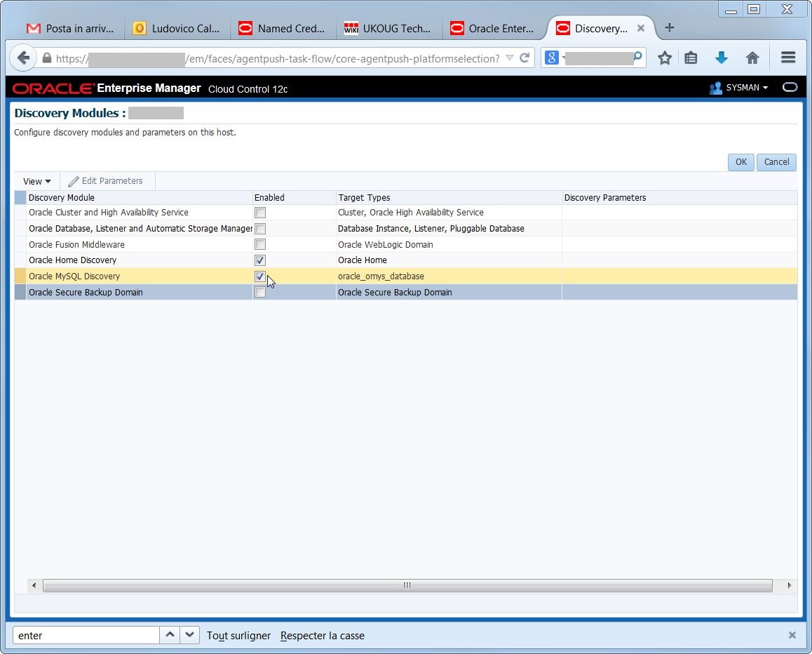Image resolution: width=812 pixels, height=654 pixels.
Task: Click the Edit Parameters pencil icon
Action: coord(74,181)
